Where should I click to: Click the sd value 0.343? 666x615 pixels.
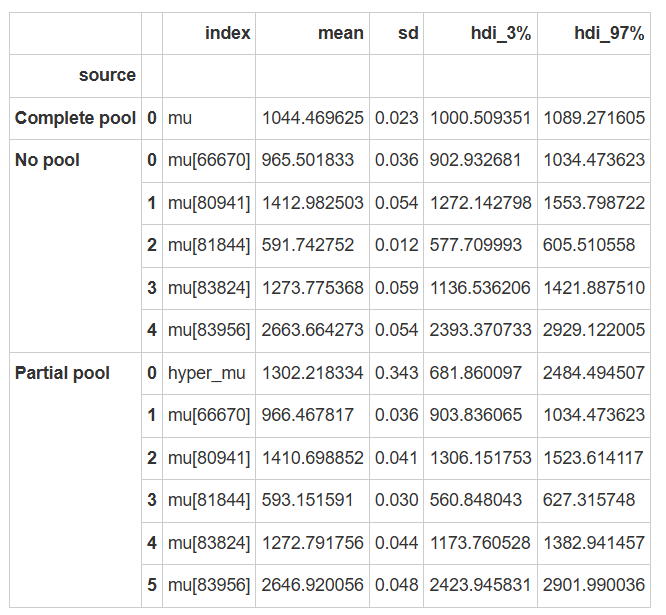pos(397,373)
